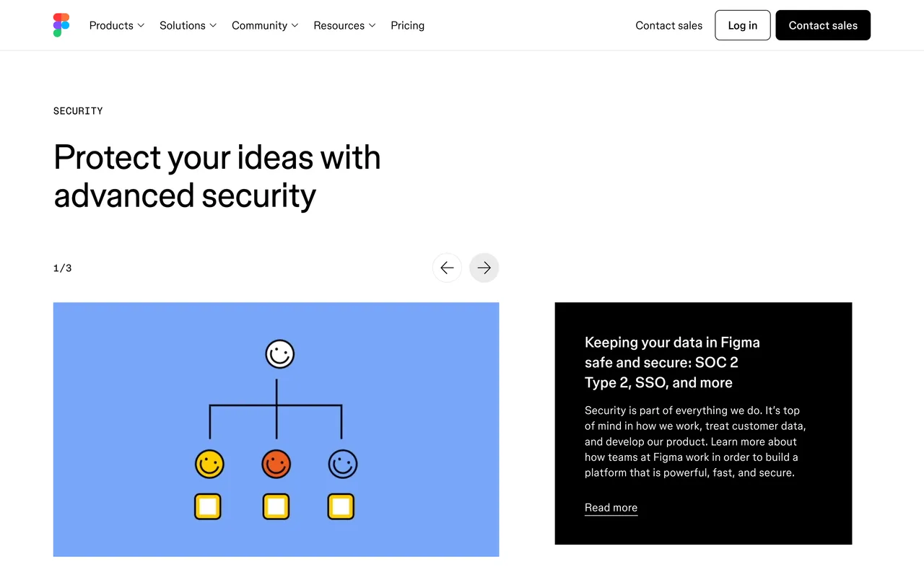
Task: Advance the carousel with the right arrow
Action: 484,268
